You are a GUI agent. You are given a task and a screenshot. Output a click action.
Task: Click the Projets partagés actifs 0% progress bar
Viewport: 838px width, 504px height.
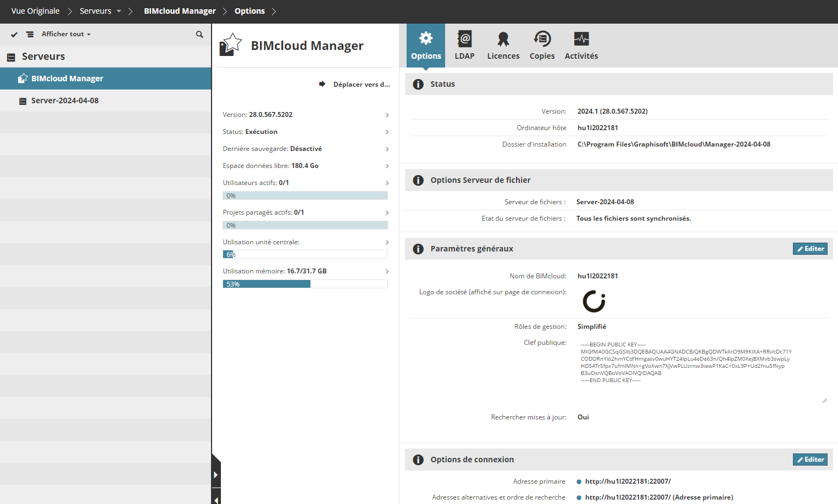click(305, 225)
